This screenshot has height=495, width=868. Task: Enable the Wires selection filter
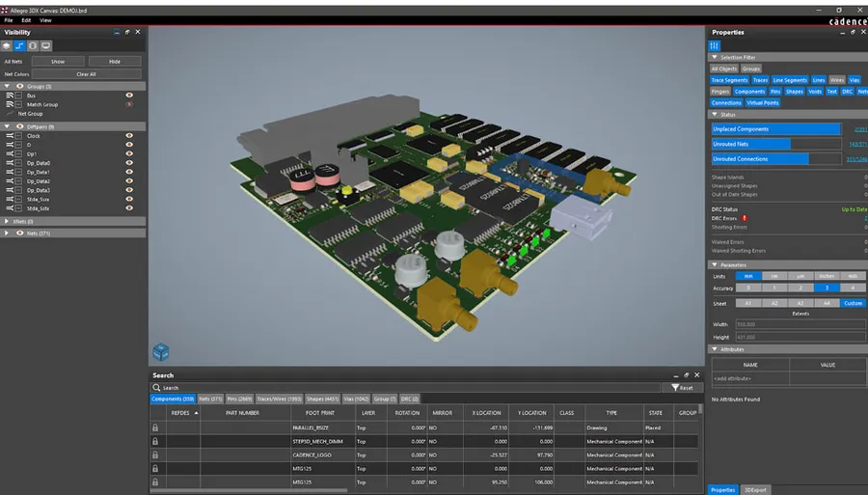[x=836, y=80]
